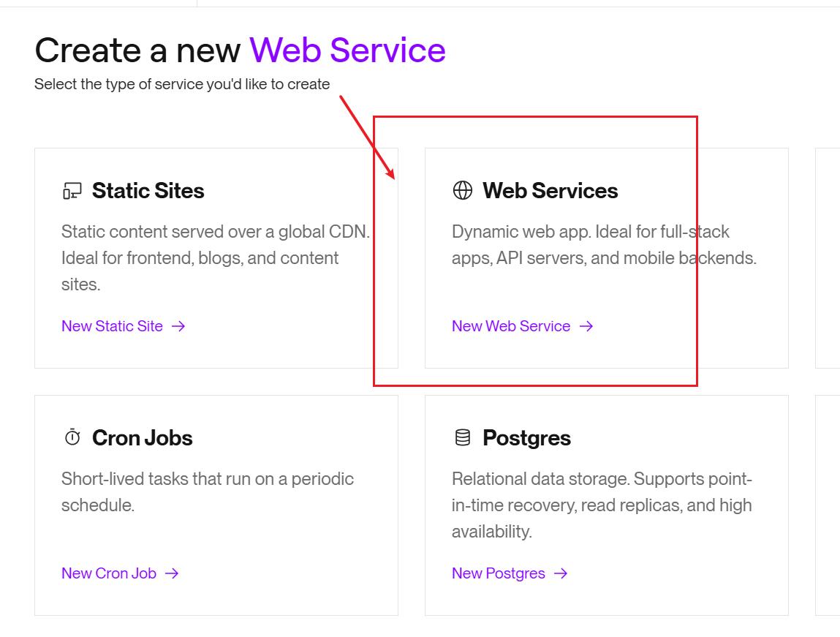Click the Short-lived tasks description text

(x=207, y=491)
